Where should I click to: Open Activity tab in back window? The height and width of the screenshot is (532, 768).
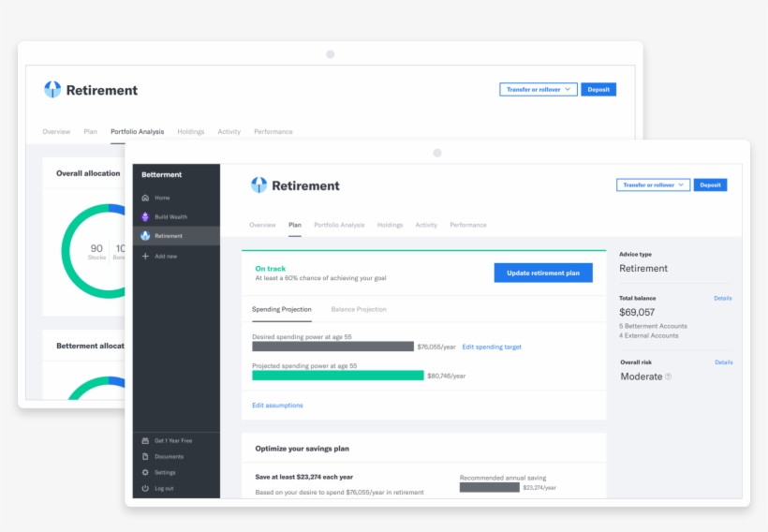[x=229, y=132]
